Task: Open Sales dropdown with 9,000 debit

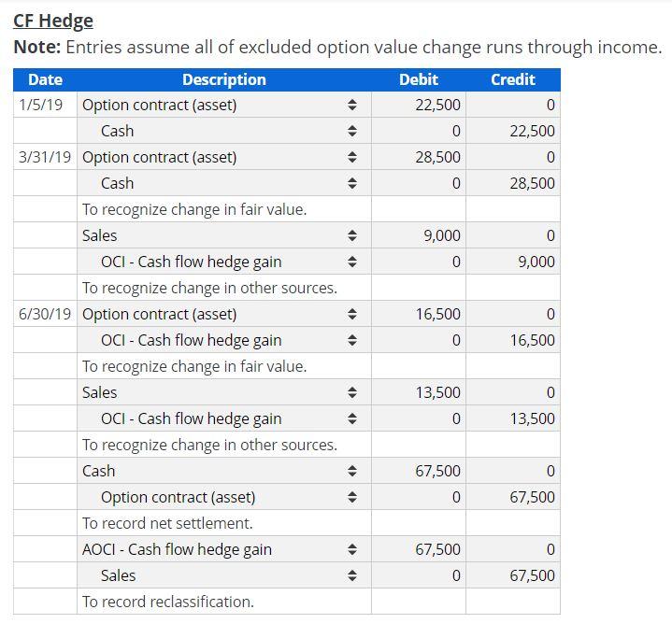Action: (224, 235)
